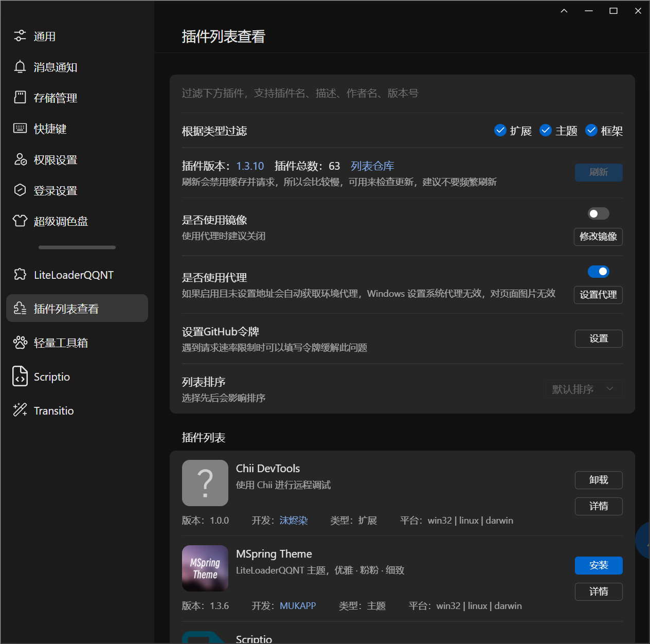Viewport: 650px width, 644px height.
Task: Focus the plugin filter search field
Action: (x=401, y=93)
